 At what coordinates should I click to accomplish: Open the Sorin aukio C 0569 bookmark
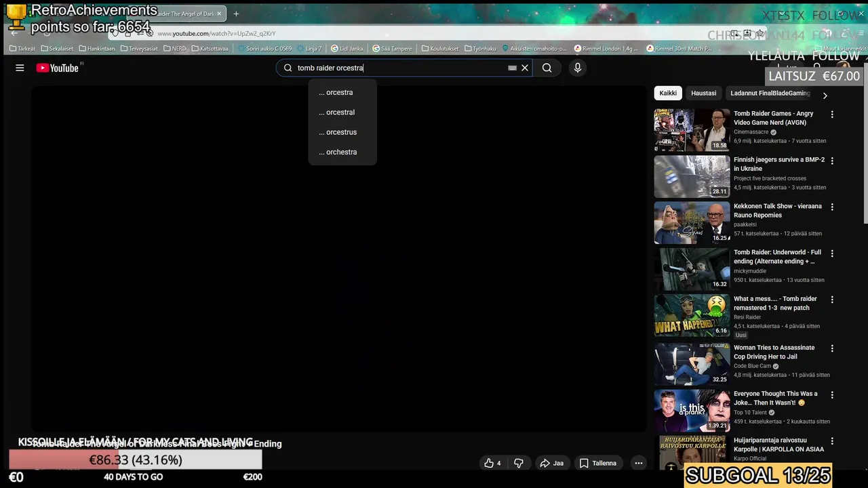pos(264,49)
